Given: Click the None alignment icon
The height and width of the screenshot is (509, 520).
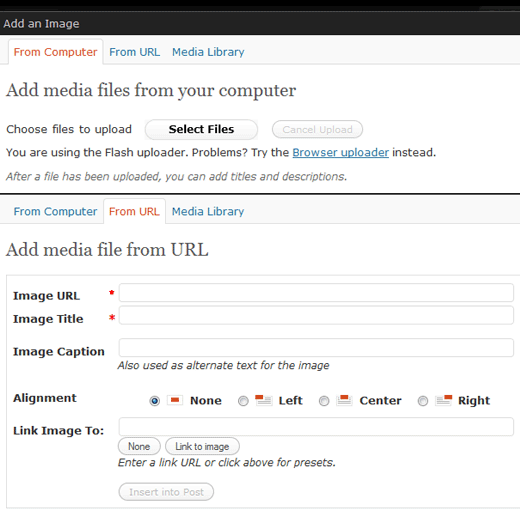Looking at the screenshot, I should pos(175,400).
